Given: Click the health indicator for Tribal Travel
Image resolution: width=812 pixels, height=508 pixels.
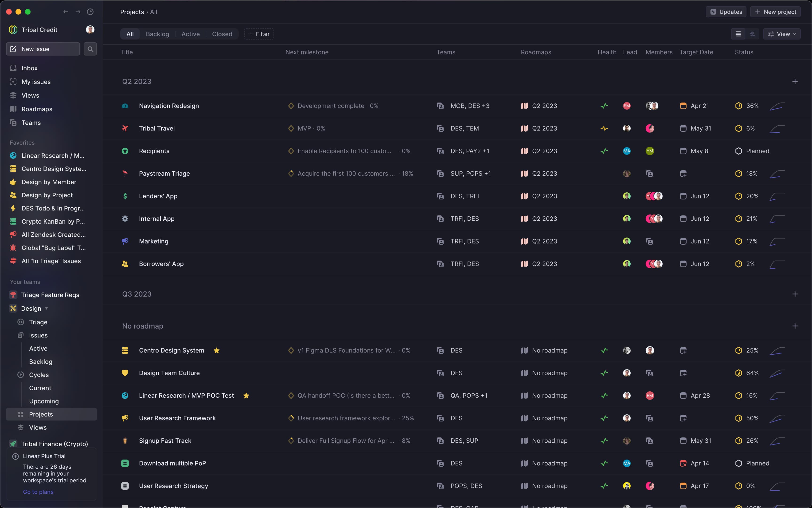Looking at the screenshot, I should coord(604,128).
